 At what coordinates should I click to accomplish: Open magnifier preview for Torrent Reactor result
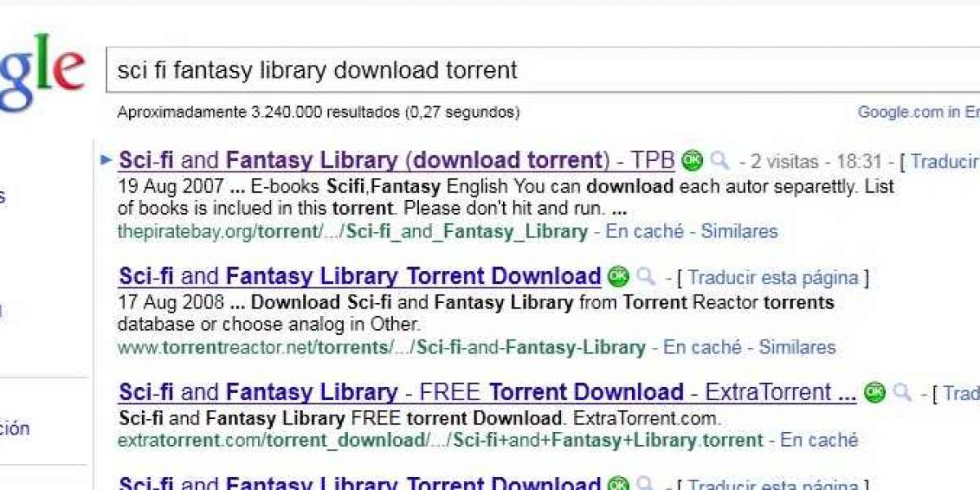645,276
